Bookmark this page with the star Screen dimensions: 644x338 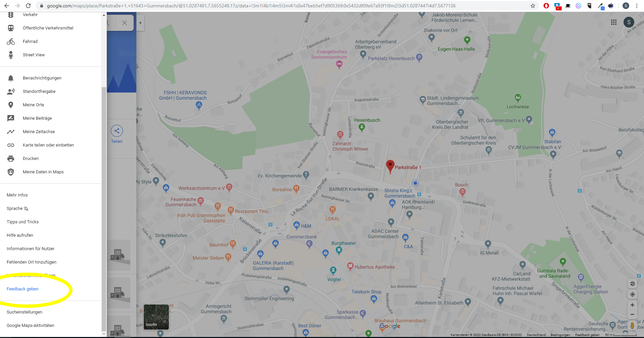533,6
